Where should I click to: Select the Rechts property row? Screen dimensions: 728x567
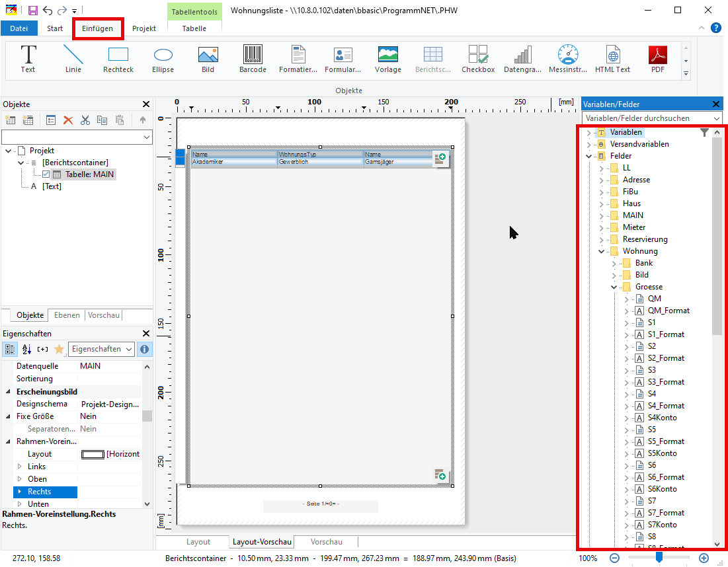pos(45,492)
